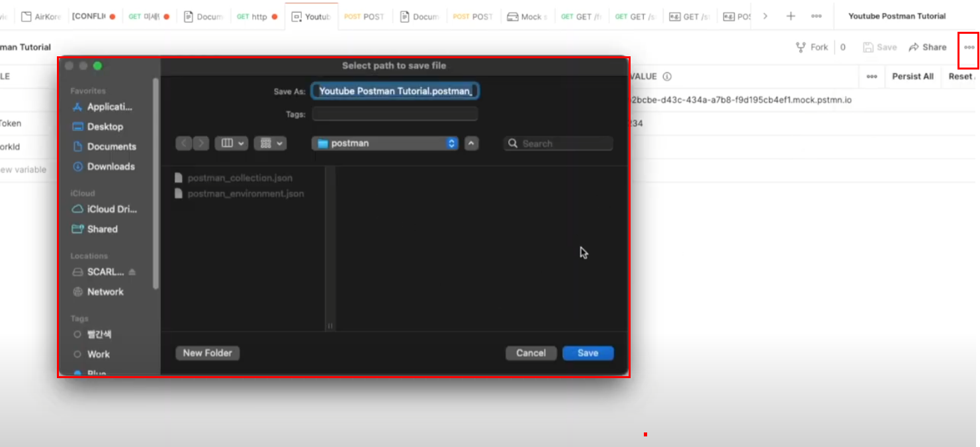Click the dialog sidebar scrollbar
The image size is (980, 447).
click(156, 183)
